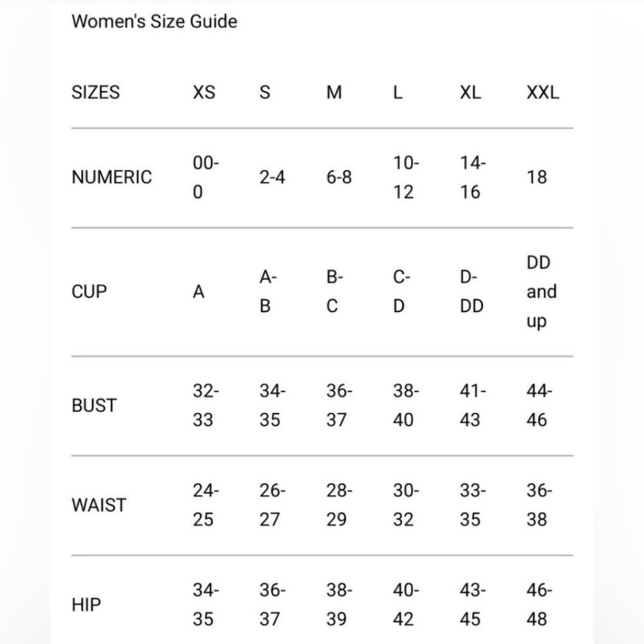This screenshot has width=644, height=644.
Task: Click the Women's Size Guide title
Action: (x=155, y=22)
